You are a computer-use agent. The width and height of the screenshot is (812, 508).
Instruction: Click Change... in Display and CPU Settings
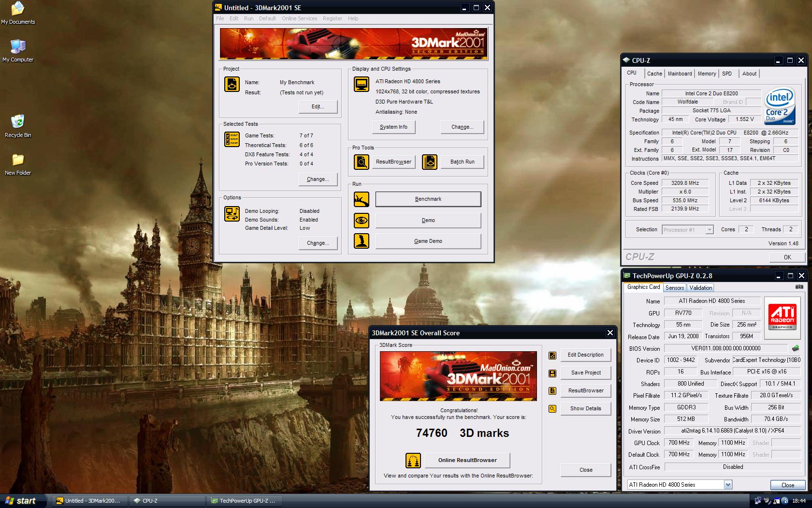click(462, 127)
